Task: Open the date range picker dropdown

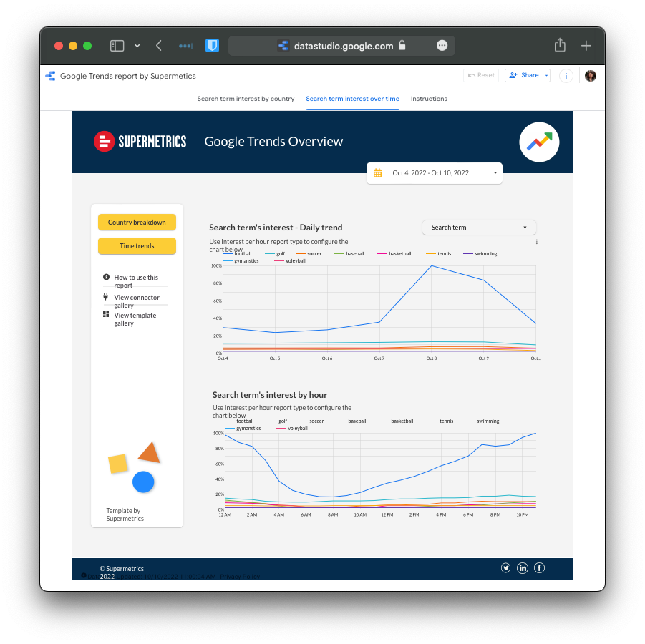Action: [x=434, y=173]
